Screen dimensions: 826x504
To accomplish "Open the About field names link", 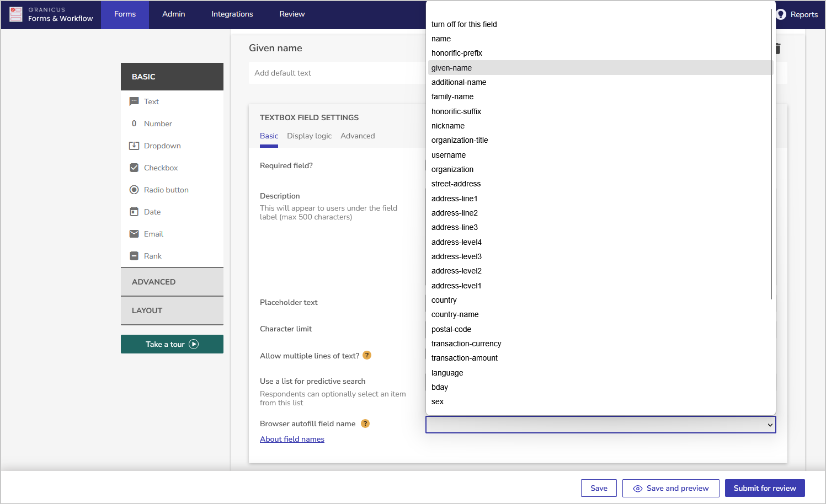I will [292, 439].
